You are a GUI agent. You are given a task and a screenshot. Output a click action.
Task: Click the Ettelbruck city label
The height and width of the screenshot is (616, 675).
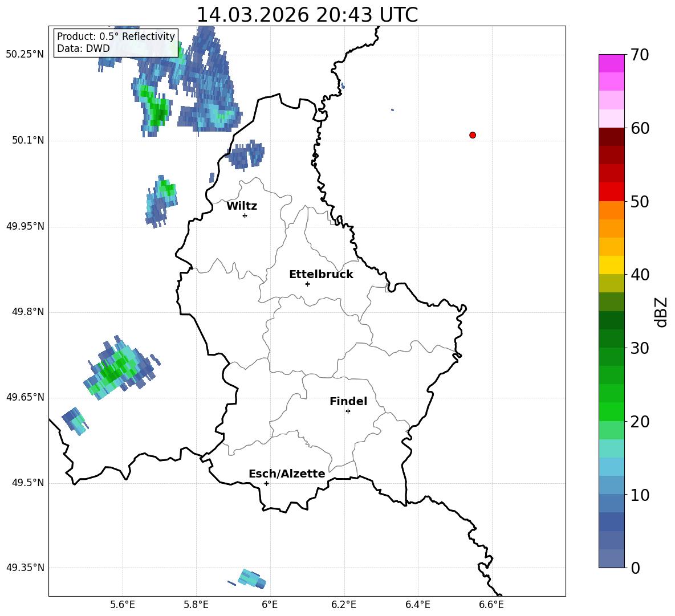(x=321, y=275)
